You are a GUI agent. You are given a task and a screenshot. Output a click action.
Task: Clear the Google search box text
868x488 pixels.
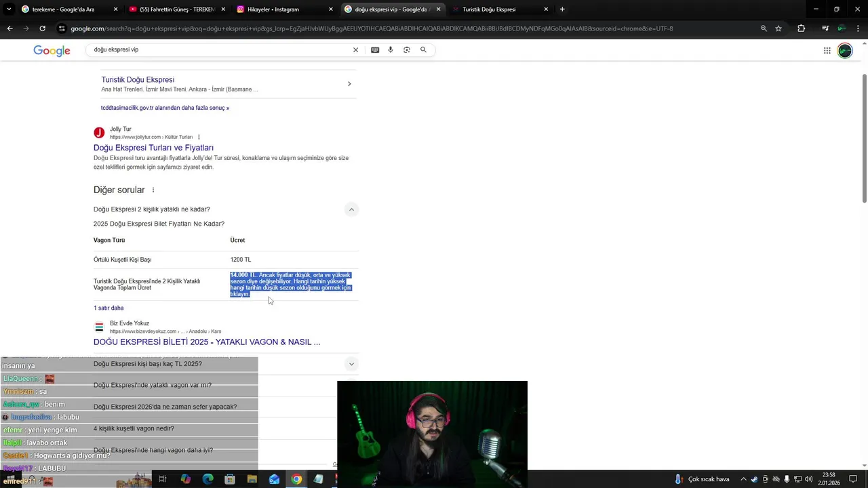coord(355,49)
